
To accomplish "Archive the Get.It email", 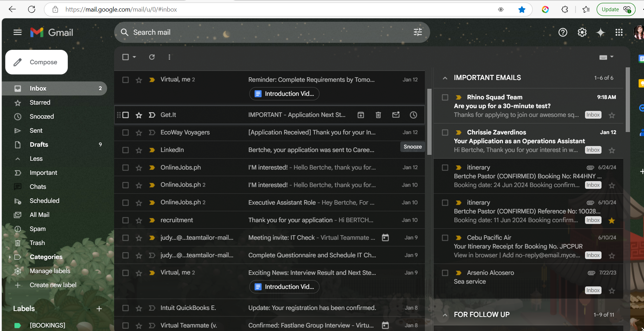I will (361, 115).
